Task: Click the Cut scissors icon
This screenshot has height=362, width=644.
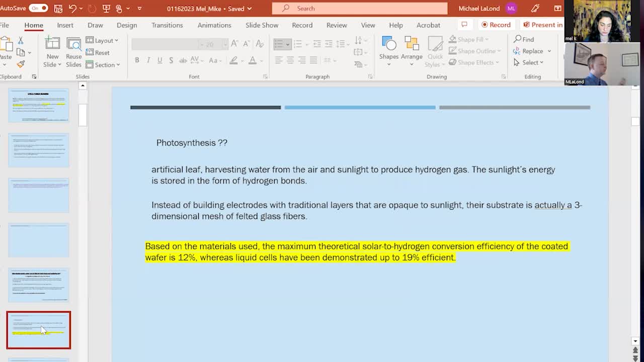Action: click(21, 40)
